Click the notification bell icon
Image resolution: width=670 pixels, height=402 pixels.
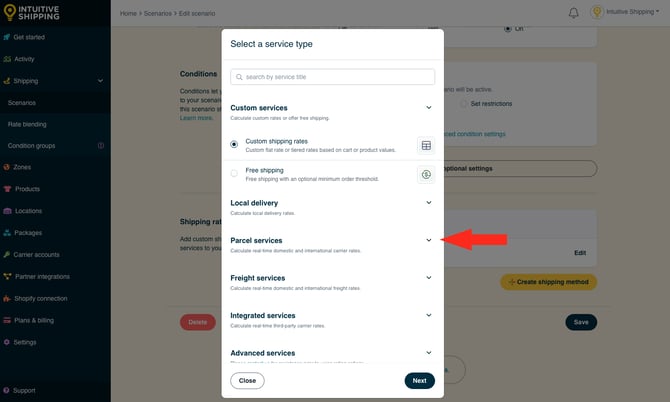(573, 13)
